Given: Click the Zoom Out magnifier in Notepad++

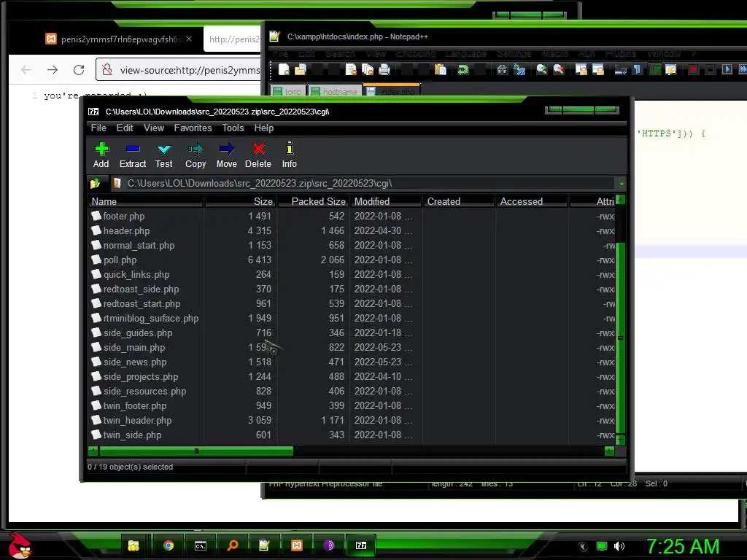Looking at the screenshot, I should click(559, 69).
